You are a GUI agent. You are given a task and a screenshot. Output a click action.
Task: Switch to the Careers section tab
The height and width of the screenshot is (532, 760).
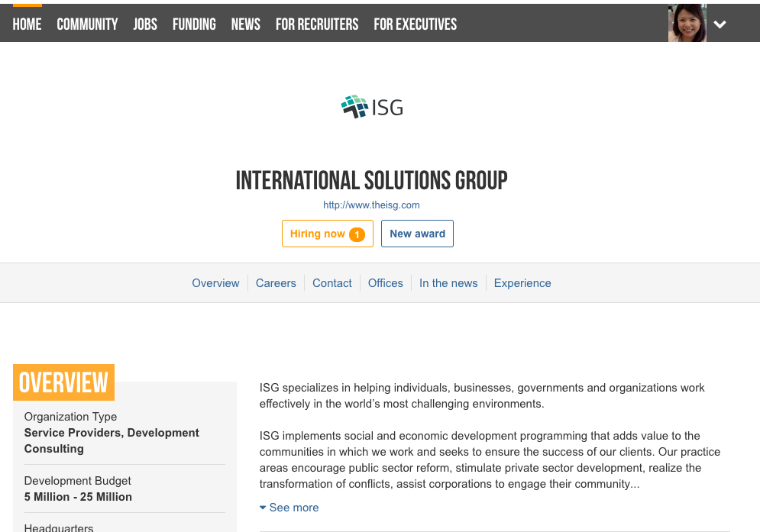tap(276, 283)
